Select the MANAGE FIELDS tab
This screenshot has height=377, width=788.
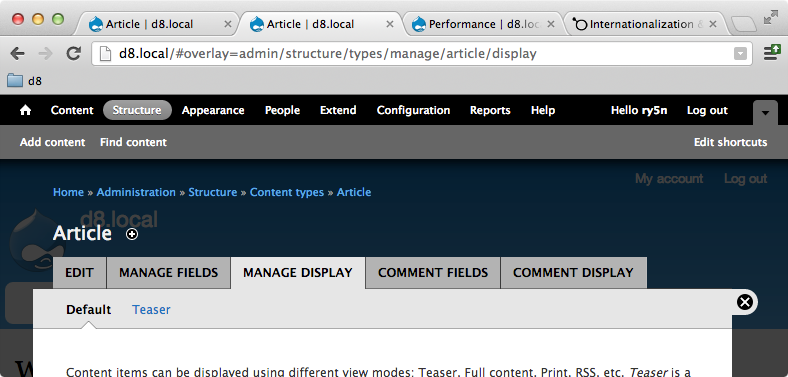pos(168,273)
